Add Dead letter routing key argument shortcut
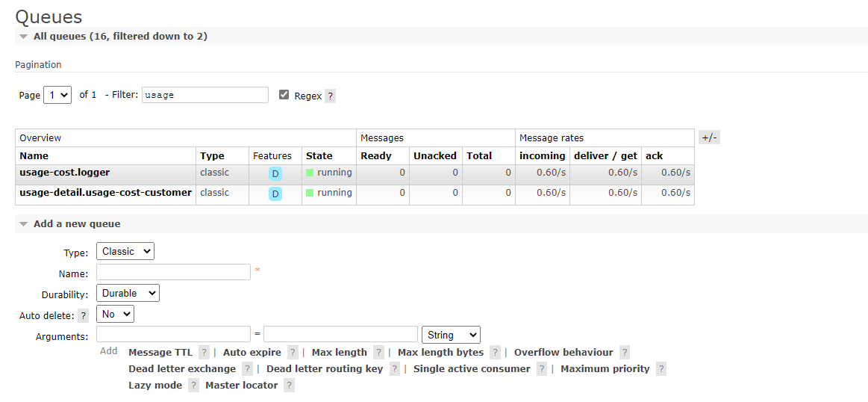This screenshot has width=868, height=402. 325,368
